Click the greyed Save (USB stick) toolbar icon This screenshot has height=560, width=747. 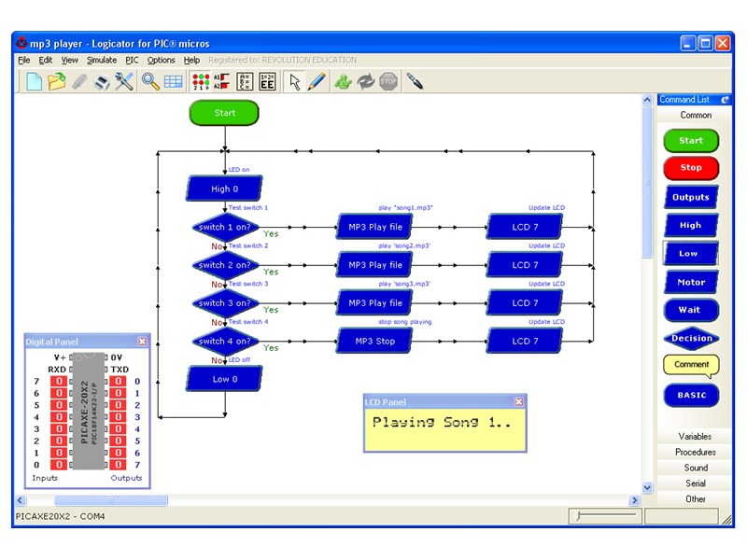coord(79,81)
